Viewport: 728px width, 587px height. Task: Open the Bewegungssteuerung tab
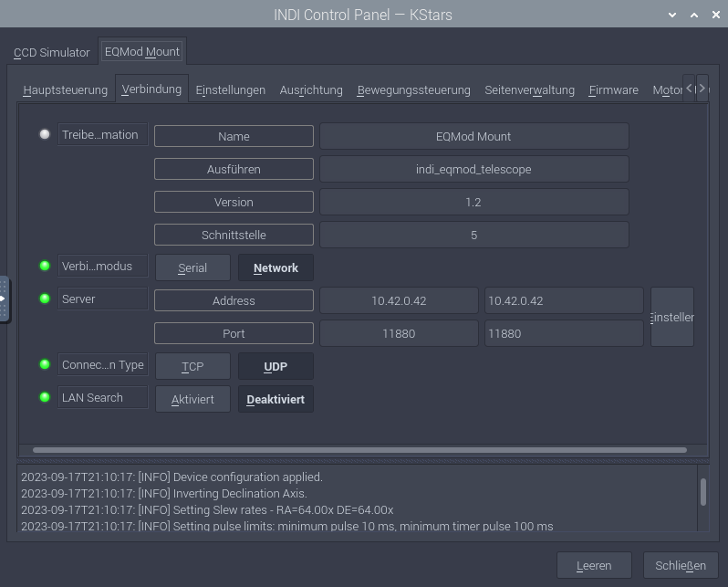413,89
